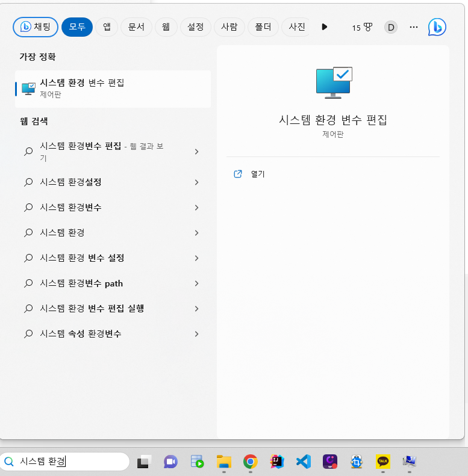Click the monitor icon in best match row

pyautogui.click(x=28, y=89)
